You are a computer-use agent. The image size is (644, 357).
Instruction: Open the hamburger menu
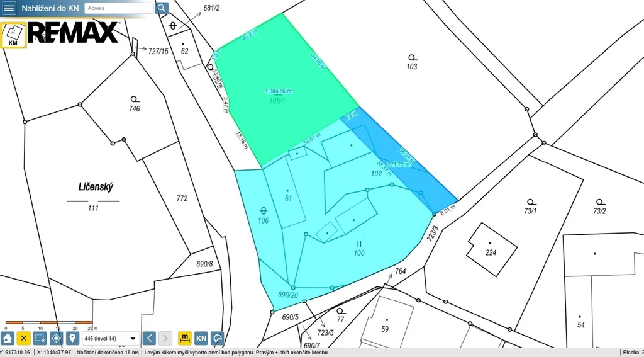click(x=9, y=8)
